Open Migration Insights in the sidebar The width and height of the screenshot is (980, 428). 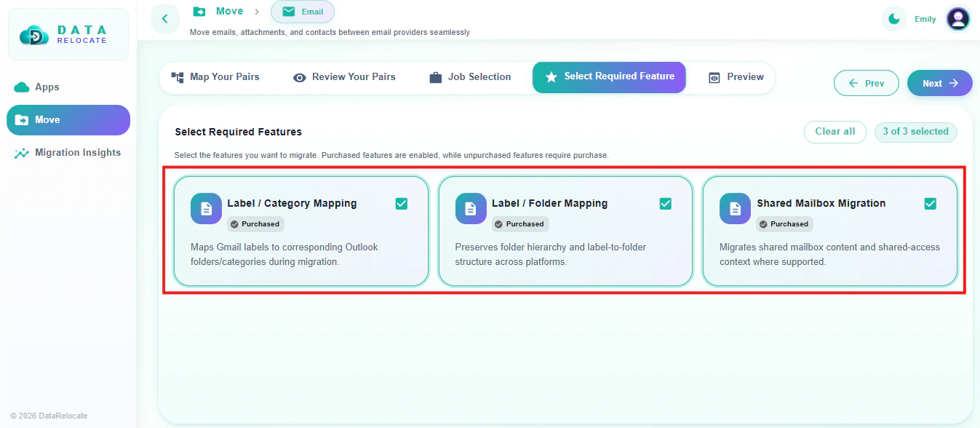click(x=68, y=153)
